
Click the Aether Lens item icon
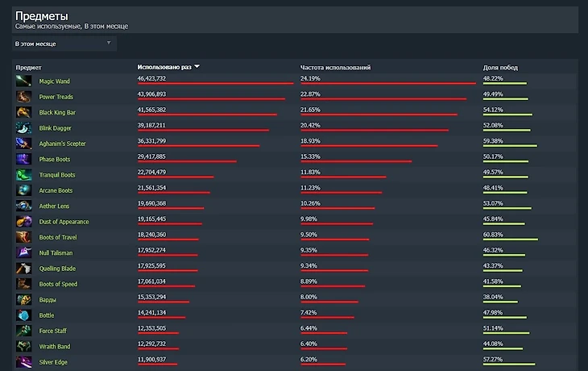(x=23, y=206)
